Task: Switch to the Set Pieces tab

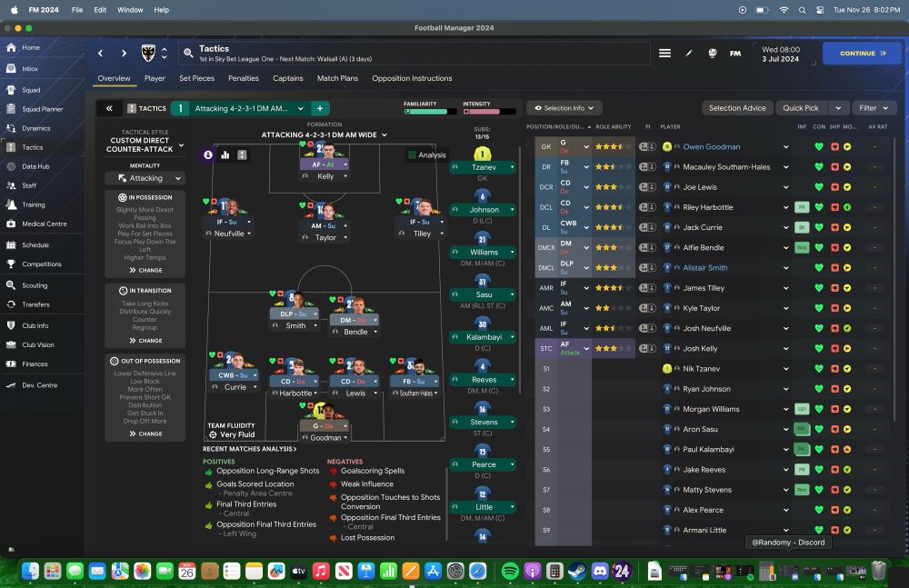Action: [196, 78]
